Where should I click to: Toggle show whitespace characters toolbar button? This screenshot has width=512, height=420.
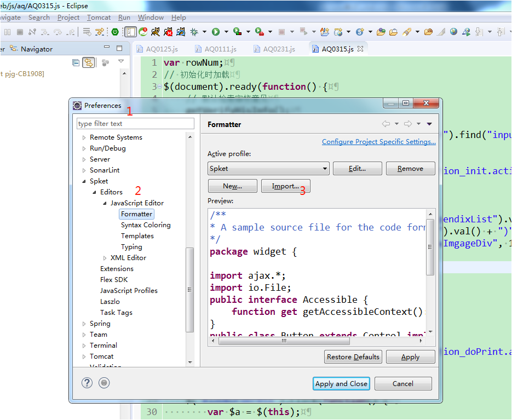pos(130,32)
